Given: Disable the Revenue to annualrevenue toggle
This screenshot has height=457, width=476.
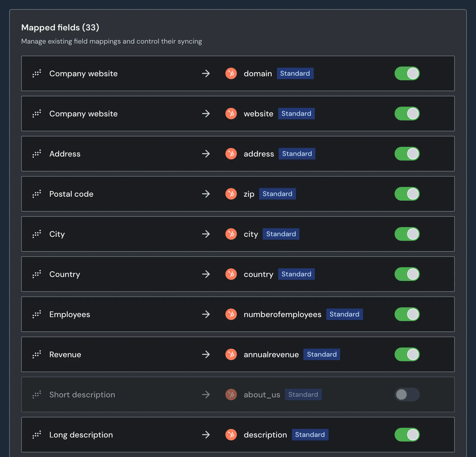Looking at the screenshot, I should pos(407,354).
